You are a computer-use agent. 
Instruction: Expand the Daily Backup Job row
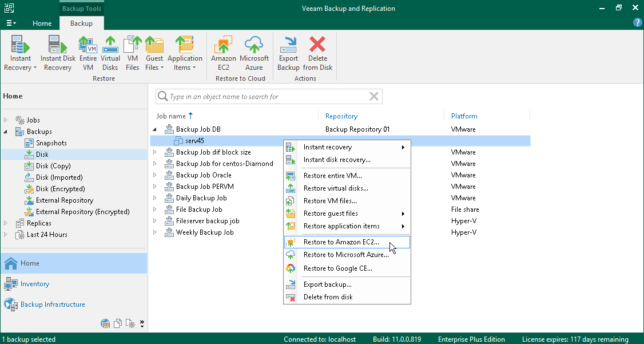[x=155, y=198]
